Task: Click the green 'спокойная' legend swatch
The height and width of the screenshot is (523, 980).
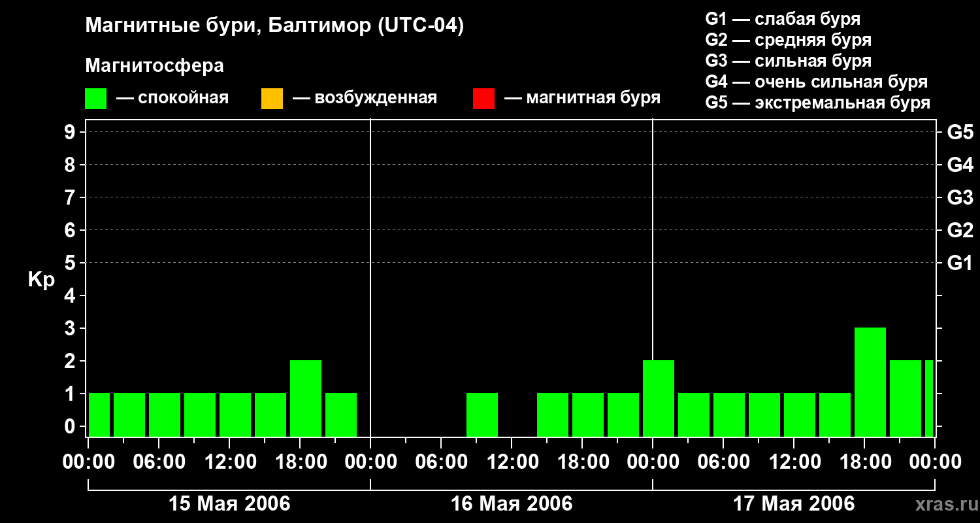Action: (x=95, y=99)
